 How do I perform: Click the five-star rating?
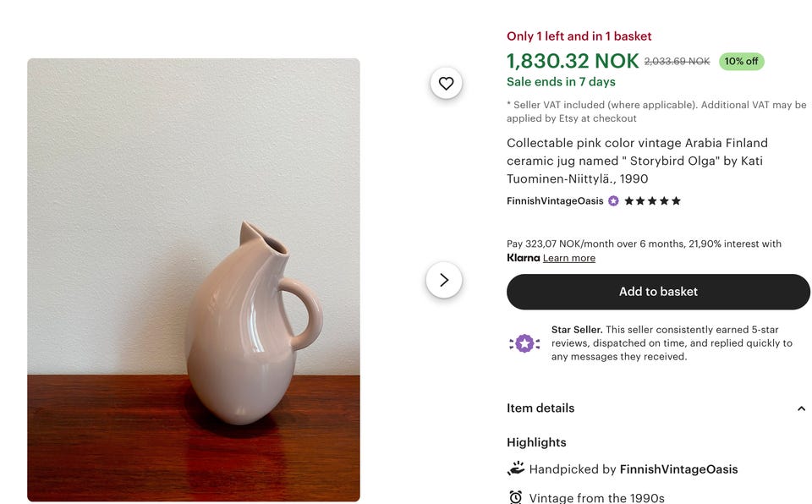[652, 201]
